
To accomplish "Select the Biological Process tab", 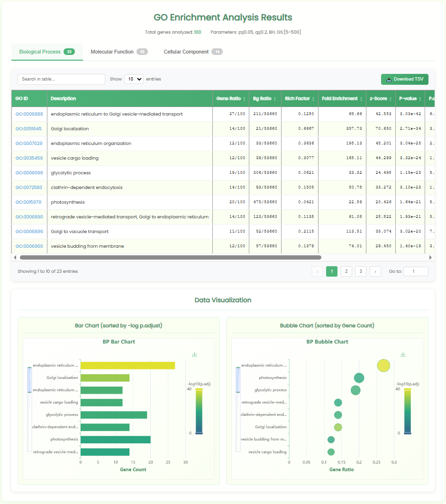I will pos(47,52).
